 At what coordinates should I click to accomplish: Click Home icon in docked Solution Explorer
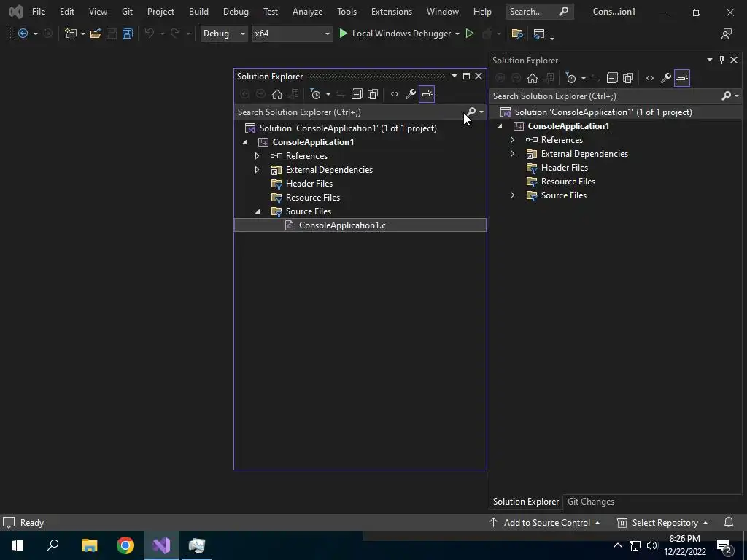532,78
